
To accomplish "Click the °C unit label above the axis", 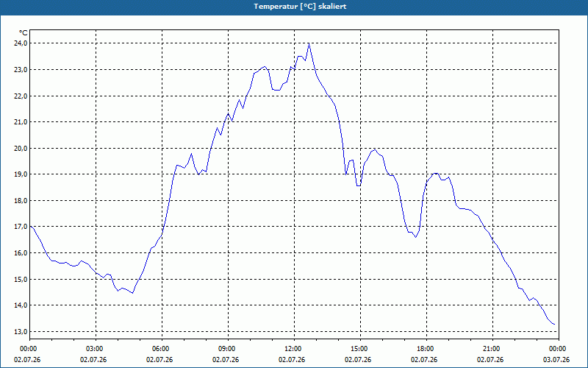I will (x=24, y=33).
